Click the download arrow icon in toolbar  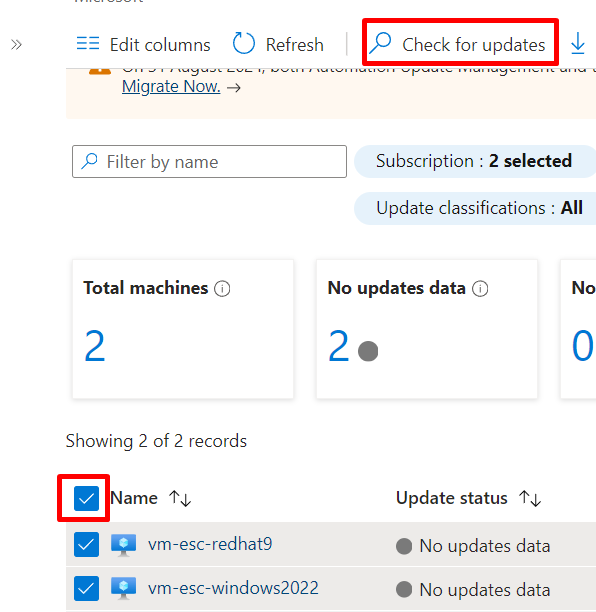coord(578,43)
